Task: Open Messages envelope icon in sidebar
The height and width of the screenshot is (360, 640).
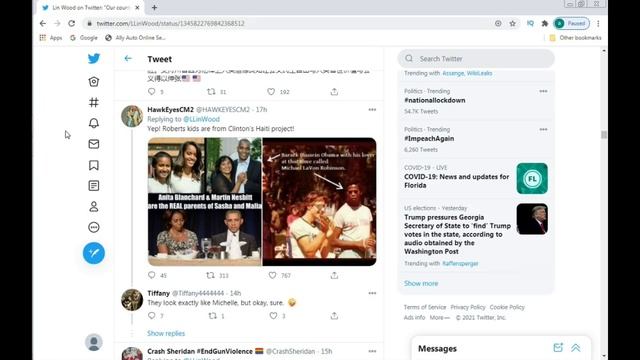Action: pyautogui.click(x=93, y=144)
